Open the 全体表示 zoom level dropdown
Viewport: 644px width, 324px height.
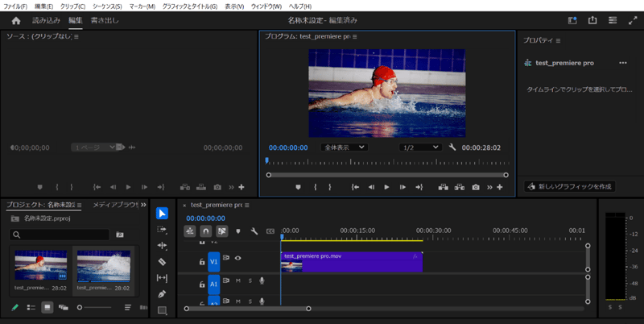tap(345, 147)
